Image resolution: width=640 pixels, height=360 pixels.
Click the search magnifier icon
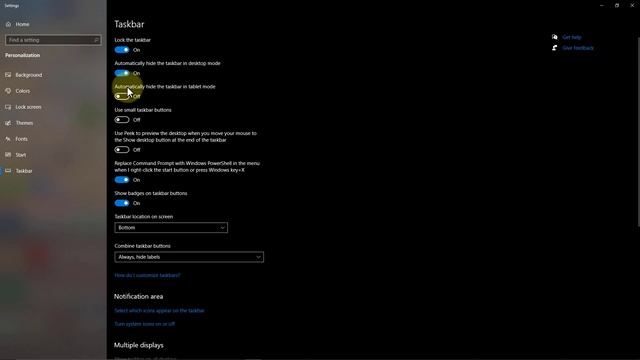[x=96, y=40]
